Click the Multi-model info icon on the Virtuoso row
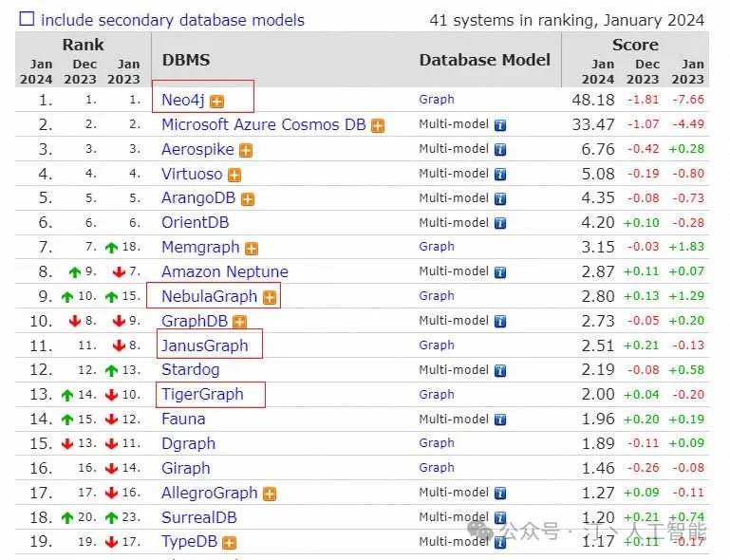 point(499,174)
